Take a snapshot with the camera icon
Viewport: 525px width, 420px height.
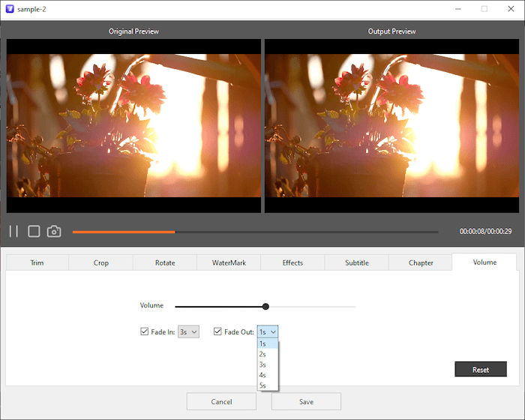pyautogui.click(x=54, y=232)
